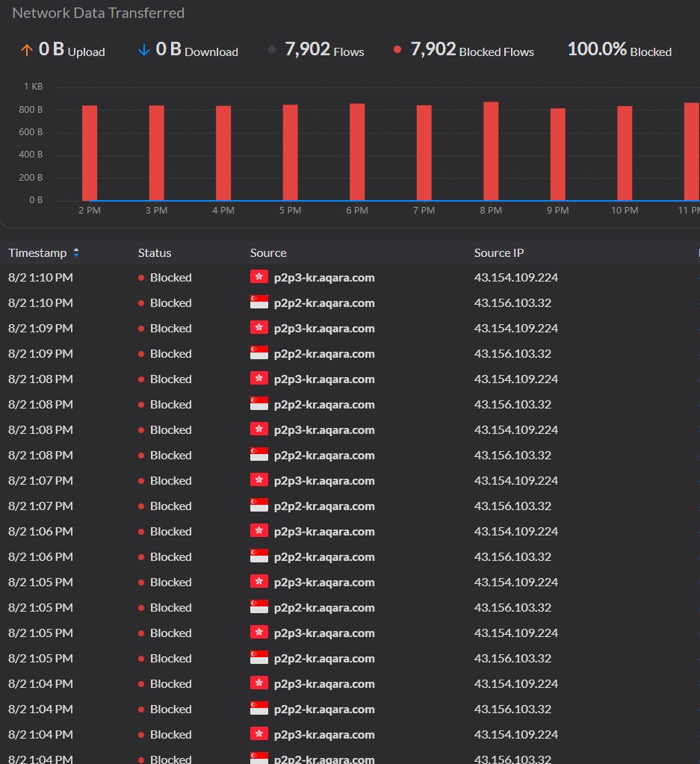Image resolution: width=700 pixels, height=764 pixels.
Task: Click red Blocked status dot in first row
Action: pos(141,278)
